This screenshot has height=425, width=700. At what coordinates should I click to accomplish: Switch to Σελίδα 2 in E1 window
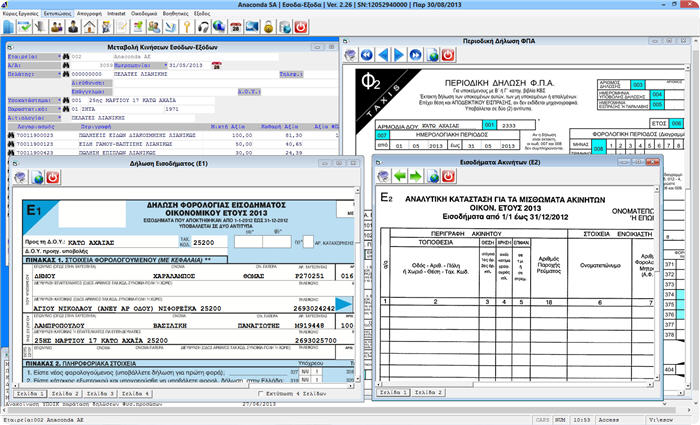[x=65, y=394]
